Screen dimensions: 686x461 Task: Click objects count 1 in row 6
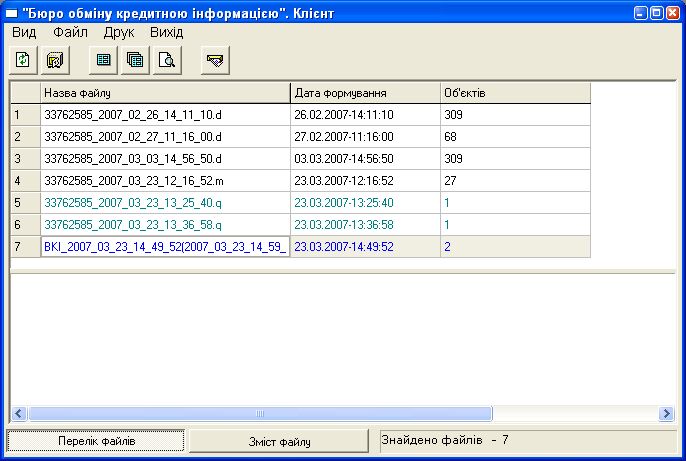pyautogui.click(x=515, y=225)
